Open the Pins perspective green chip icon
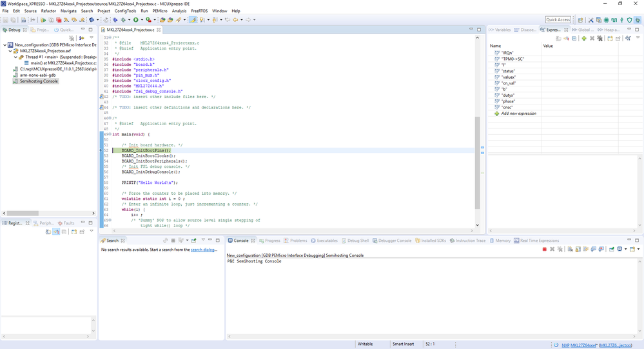Screen dimensions: 644x349 coord(607,20)
